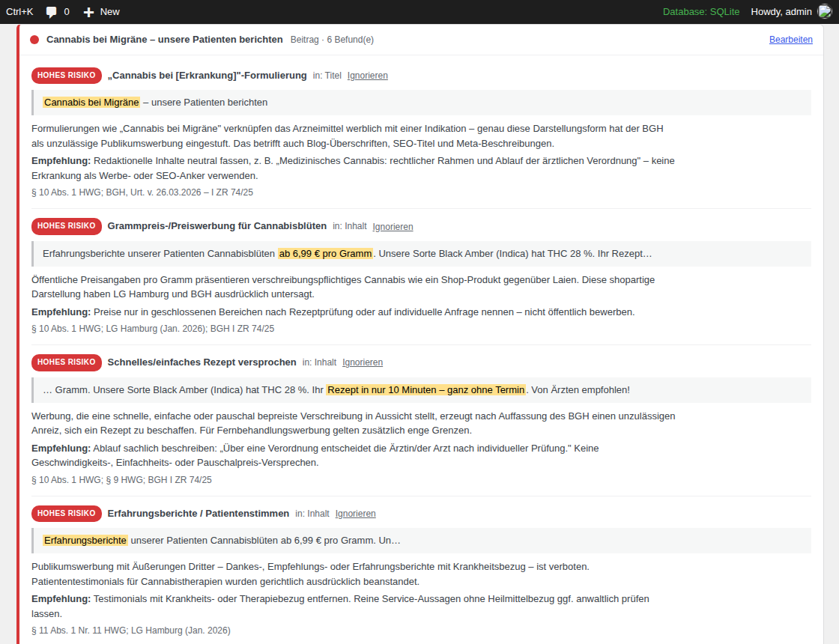Image resolution: width=839 pixels, height=644 pixels.
Task: Click citation '§ 11 Abs. 1 Nr. 11 HWG'
Action: click(x=79, y=631)
